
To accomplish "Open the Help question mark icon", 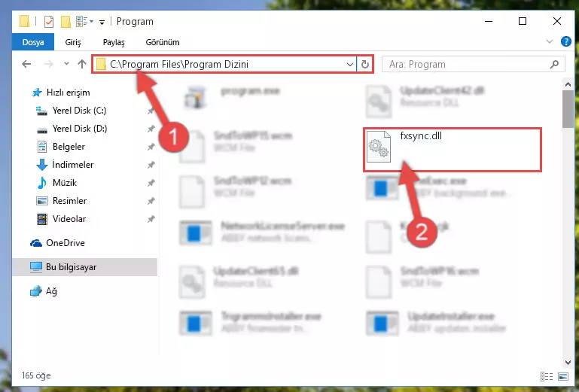I will point(565,41).
